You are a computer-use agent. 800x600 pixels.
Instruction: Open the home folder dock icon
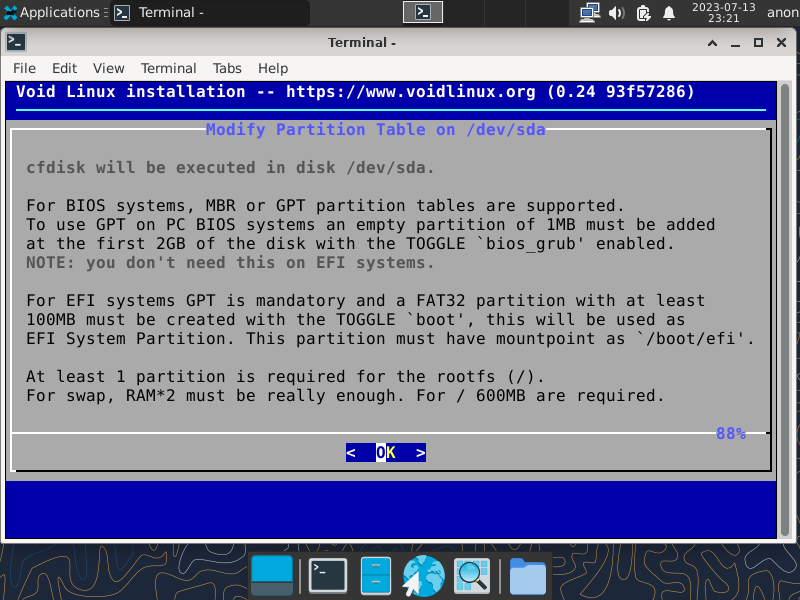coord(528,576)
